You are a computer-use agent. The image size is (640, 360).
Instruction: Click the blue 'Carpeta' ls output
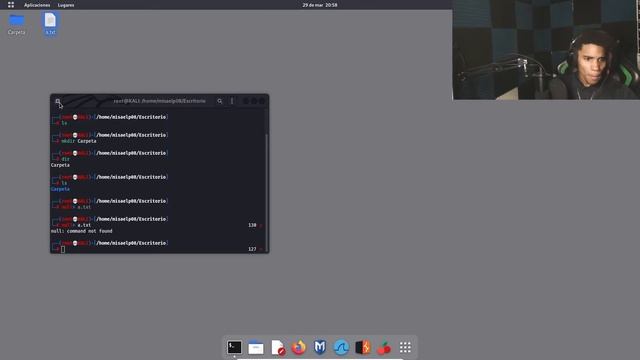click(60, 189)
